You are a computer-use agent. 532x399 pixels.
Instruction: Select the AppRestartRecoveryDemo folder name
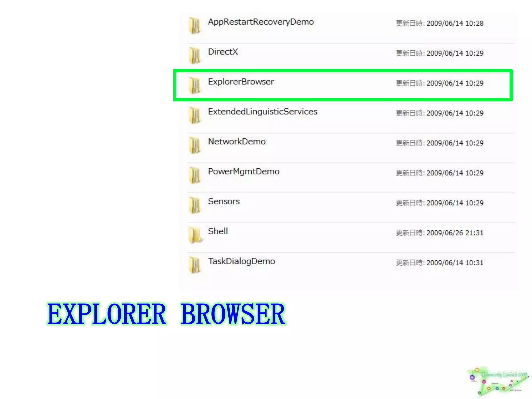pyautogui.click(x=261, y=22)
